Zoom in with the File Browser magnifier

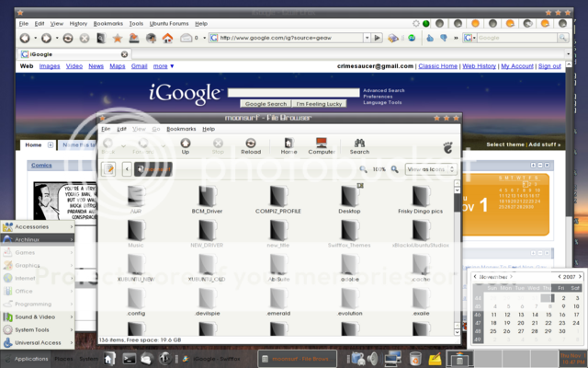point(394,169)
